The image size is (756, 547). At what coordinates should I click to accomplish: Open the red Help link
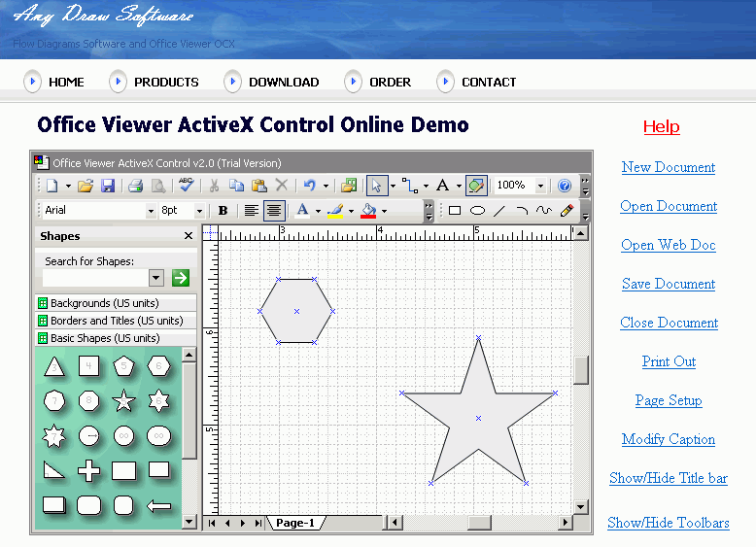tap(662, 126)
